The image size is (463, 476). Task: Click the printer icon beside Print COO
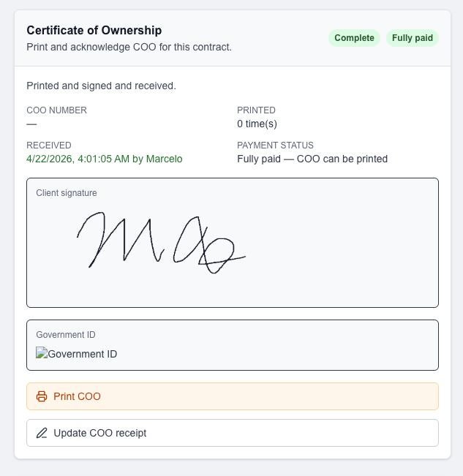(x=42, y=396)
